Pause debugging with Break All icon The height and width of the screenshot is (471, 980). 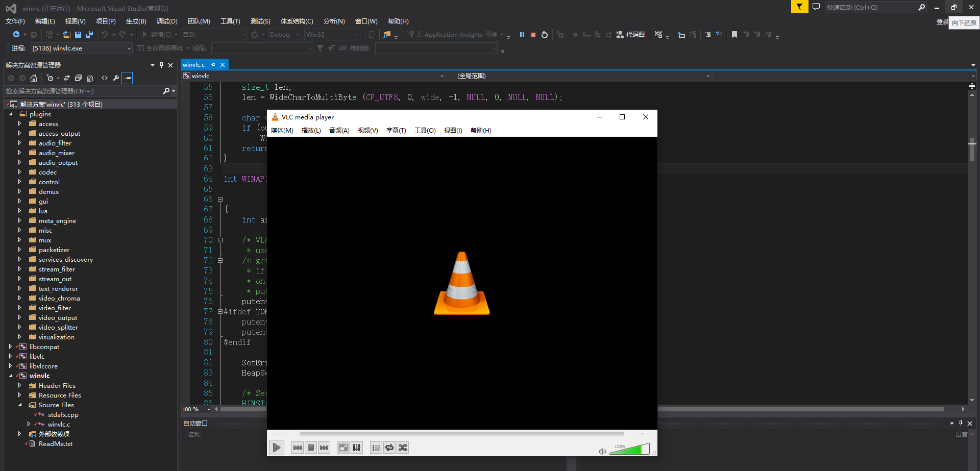[x=522, y=35]
